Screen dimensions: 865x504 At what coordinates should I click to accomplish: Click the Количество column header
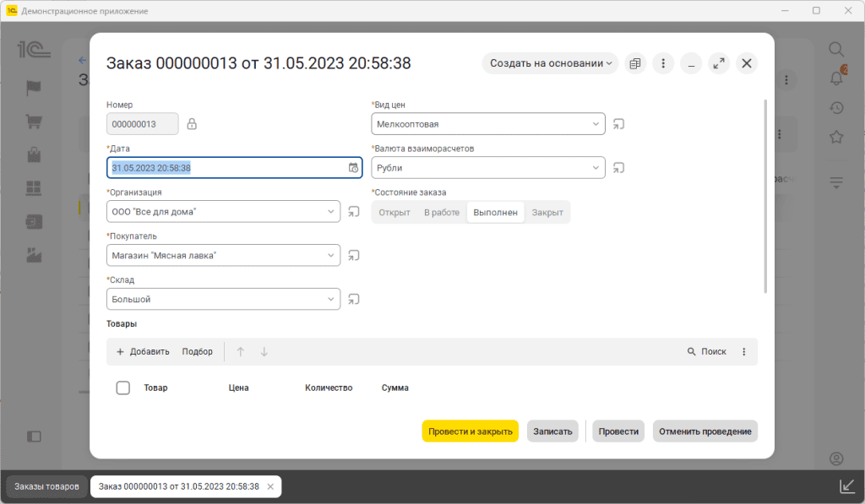pyautogui.click(x=329, y=387)
